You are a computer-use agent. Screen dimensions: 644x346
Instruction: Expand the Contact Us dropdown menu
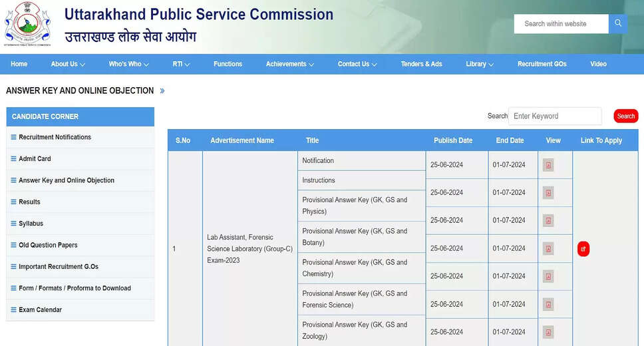click(357, 64)
